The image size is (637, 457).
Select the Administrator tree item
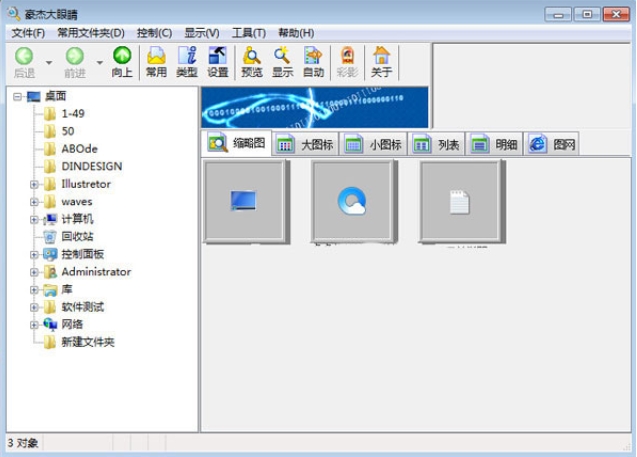click(96, 271)
